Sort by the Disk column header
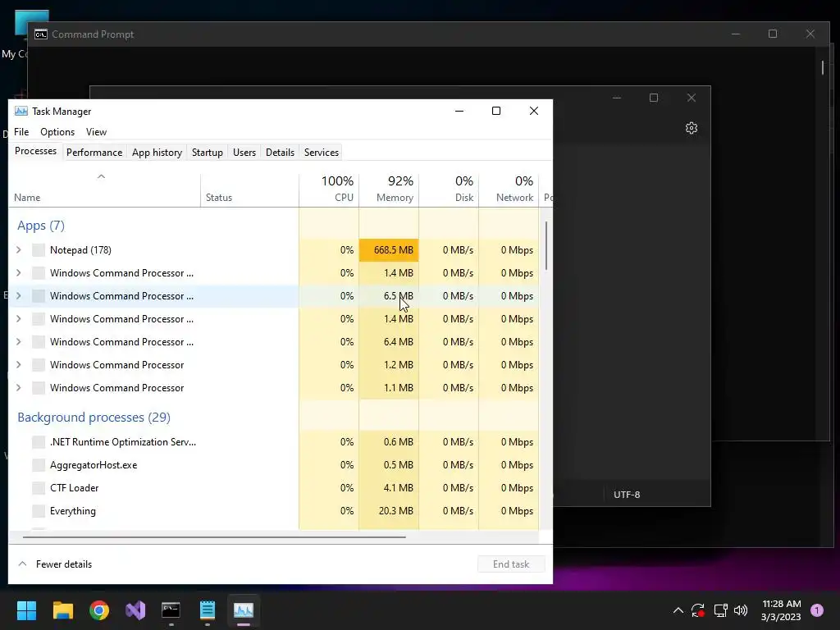Image resolution: width=840 pixels, height=630 pixels. pos(449,189)
